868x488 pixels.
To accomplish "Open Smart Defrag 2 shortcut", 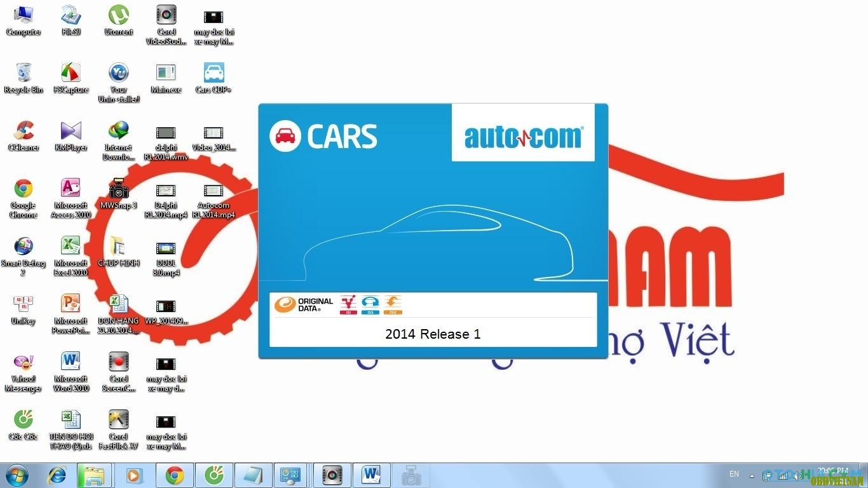I will tap(24, 247).
